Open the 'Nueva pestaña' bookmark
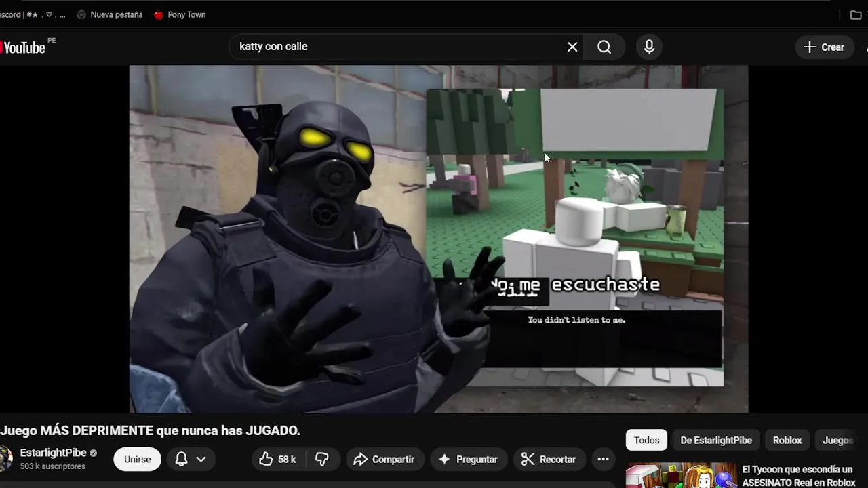 point(109,14)
